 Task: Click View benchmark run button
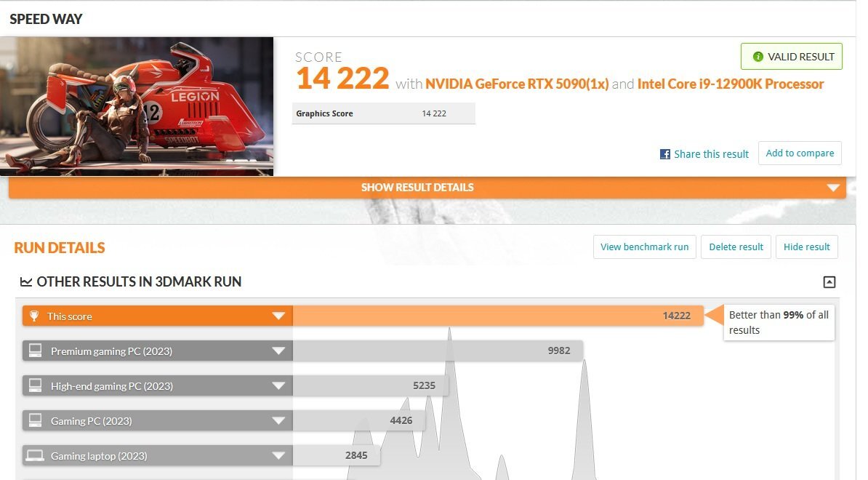tap(644, 247)
